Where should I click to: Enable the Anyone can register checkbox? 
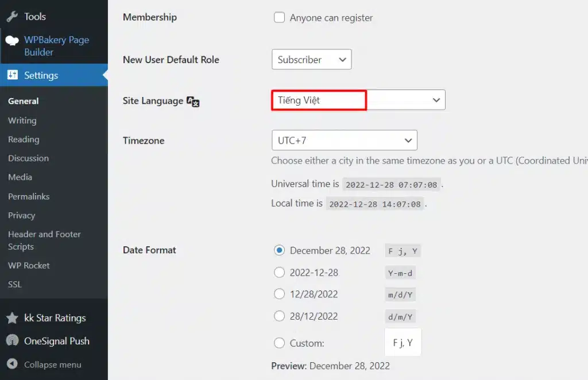(x=279, y=17)
